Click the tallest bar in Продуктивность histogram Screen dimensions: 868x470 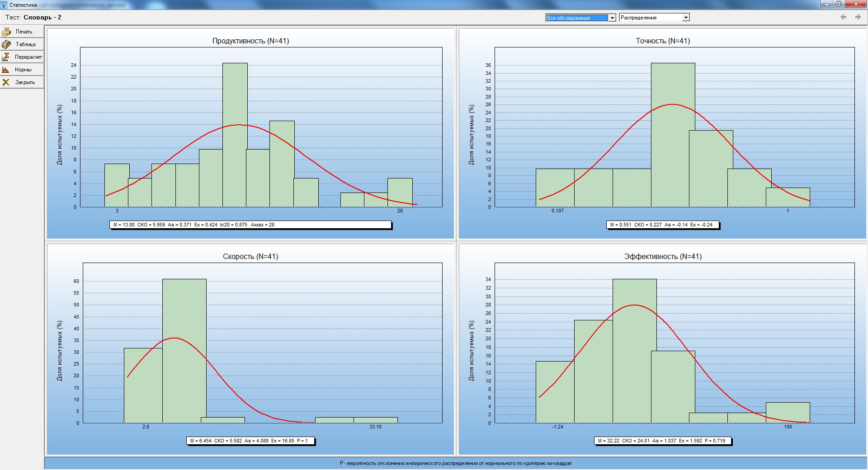tap(235, 136)
